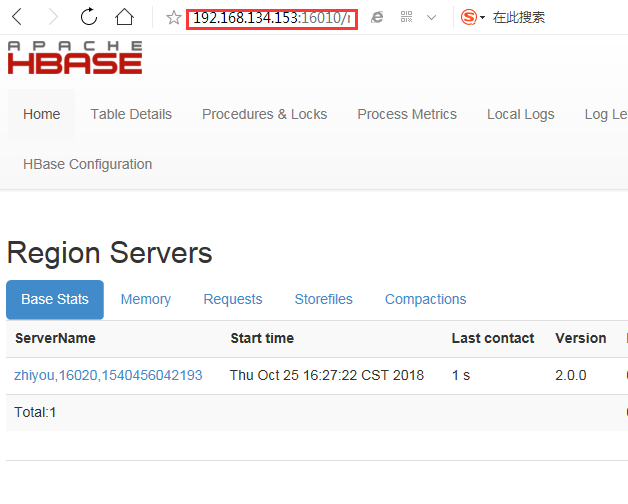Open HBase Configuration link

(x=87, y=164)
